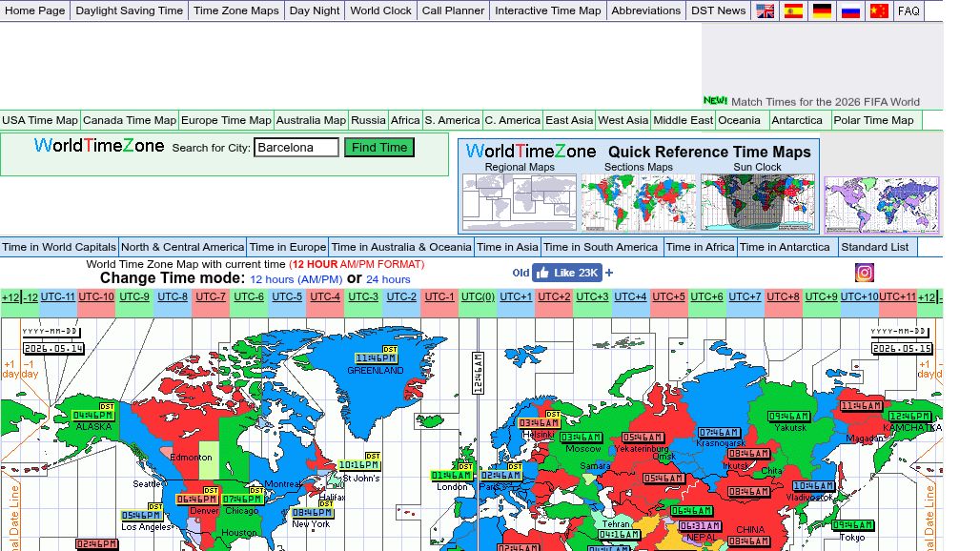This screenshot has width=980, height=551.
Task: Switch to 24 hours time mode
Action: coord(388,279)
